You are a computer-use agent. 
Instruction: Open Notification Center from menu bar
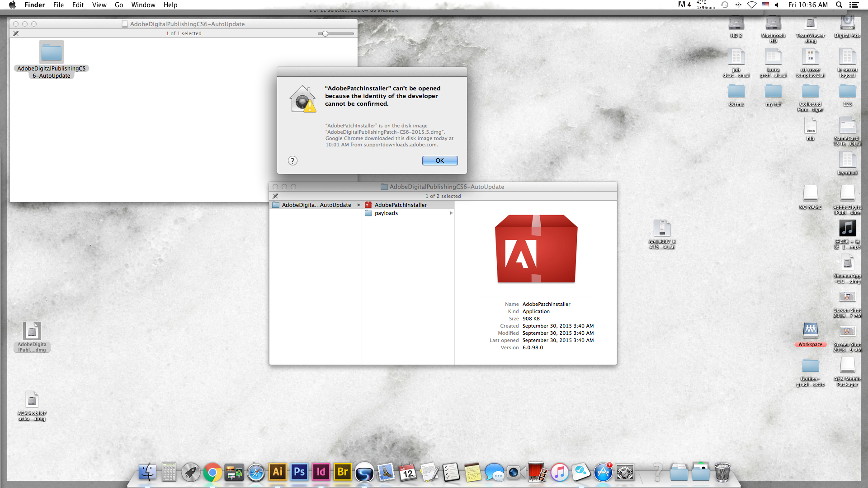point(854,5)
